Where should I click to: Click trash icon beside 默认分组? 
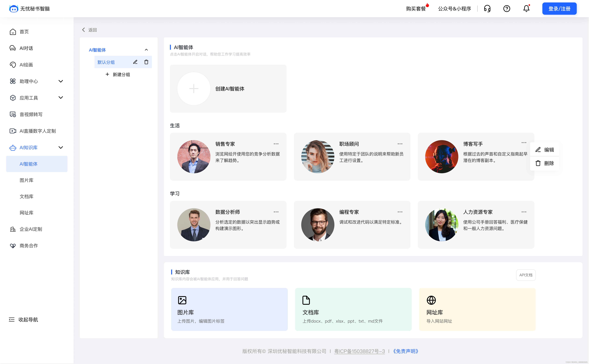(x=146, y=62)
